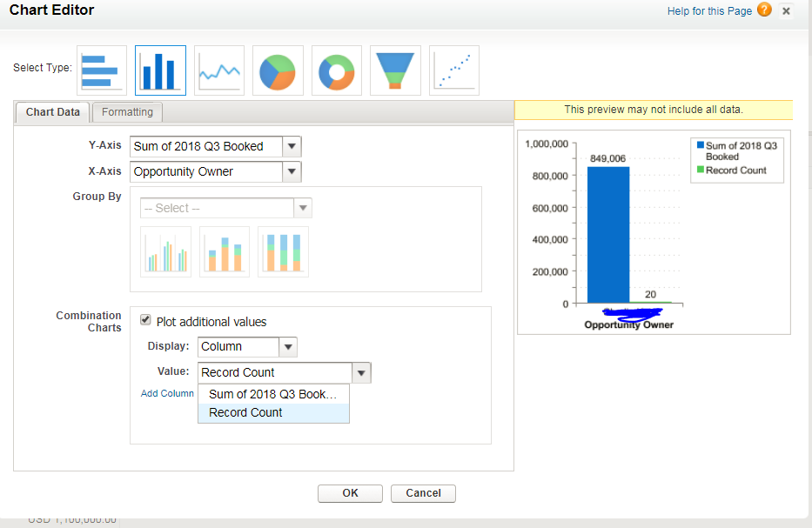Click the Cancel button

423,493
